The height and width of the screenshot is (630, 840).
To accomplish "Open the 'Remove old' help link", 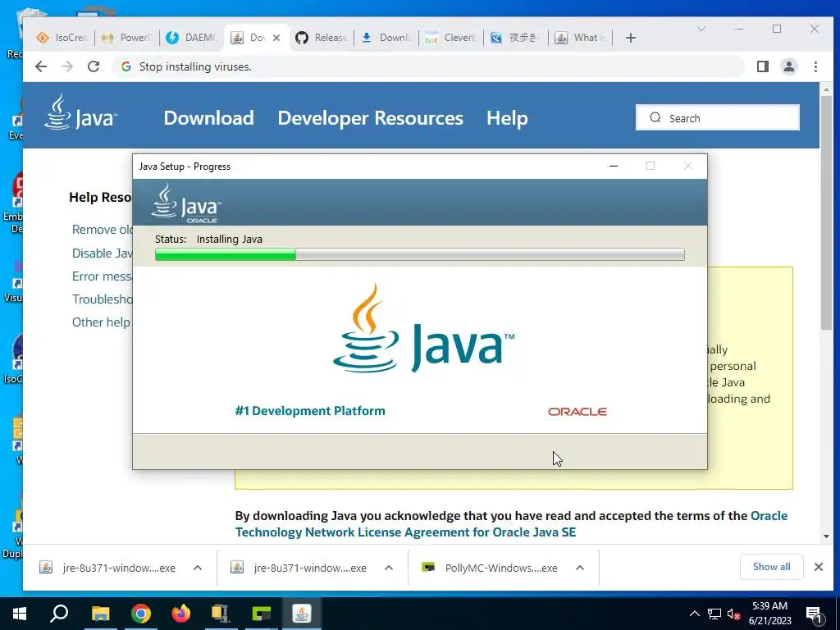I will click(102, 230).
